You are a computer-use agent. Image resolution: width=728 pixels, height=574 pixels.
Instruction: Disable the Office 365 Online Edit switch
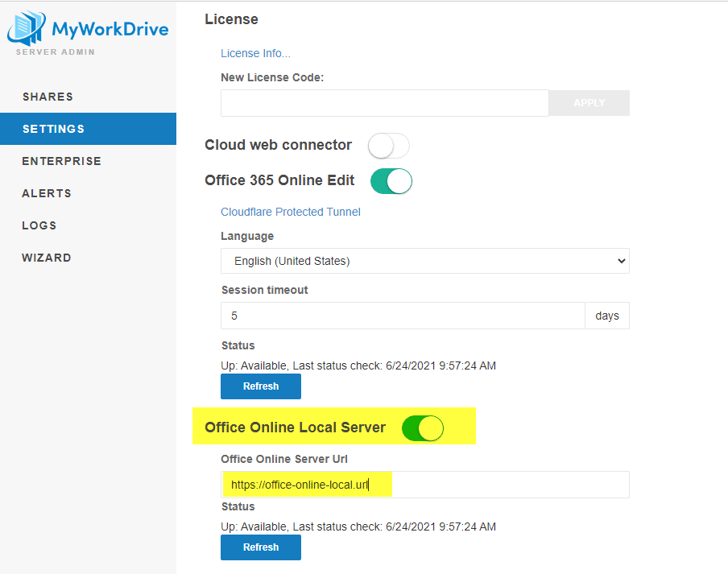point(391,181)
